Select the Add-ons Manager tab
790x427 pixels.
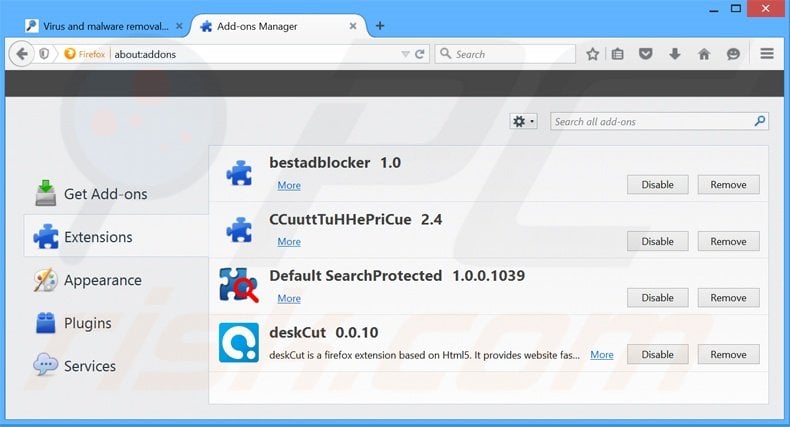pos(278,26)
